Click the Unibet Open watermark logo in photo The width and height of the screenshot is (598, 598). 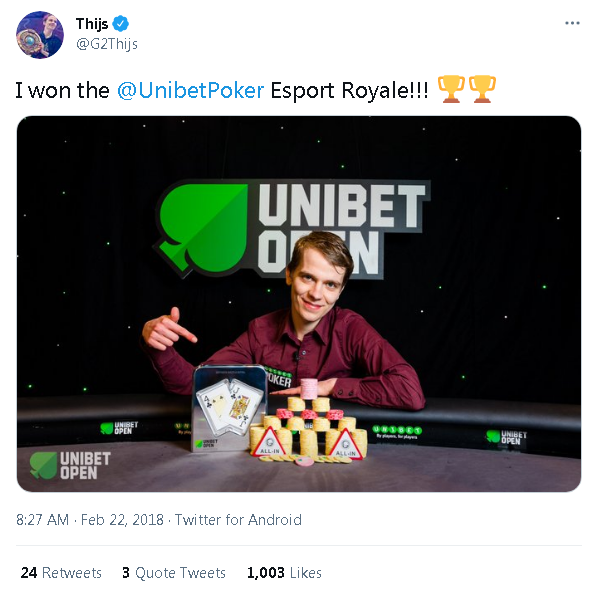click(70, 465)
